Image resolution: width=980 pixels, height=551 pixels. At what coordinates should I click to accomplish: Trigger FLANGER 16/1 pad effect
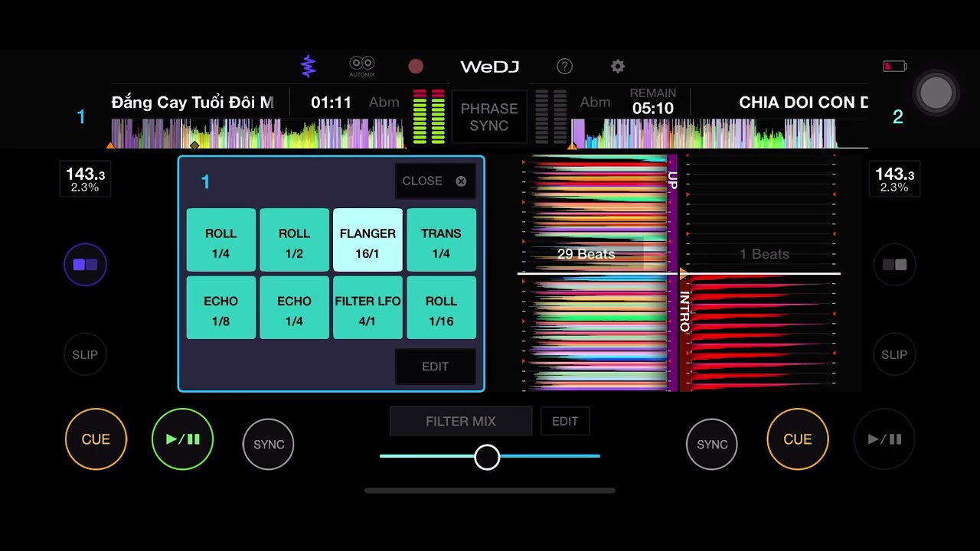[367, 240]
